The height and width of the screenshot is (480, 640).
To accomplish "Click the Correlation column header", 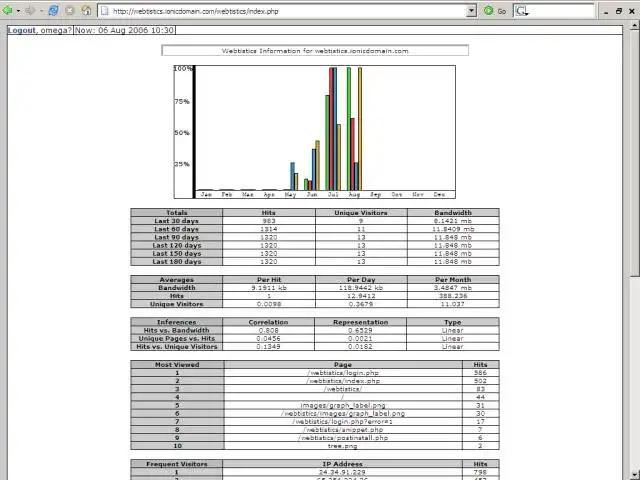I will pos(269,322).
